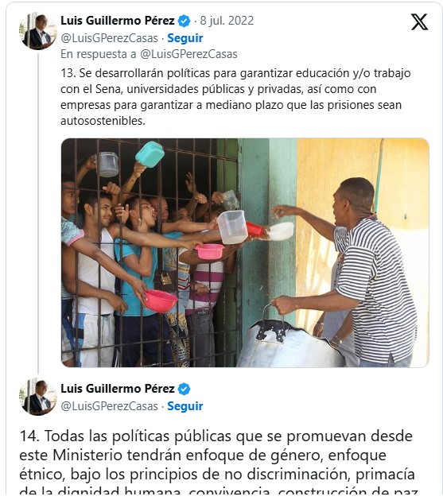
Task: Click the top Luis Guillermo Pérez name
Action: click(118, 21)
